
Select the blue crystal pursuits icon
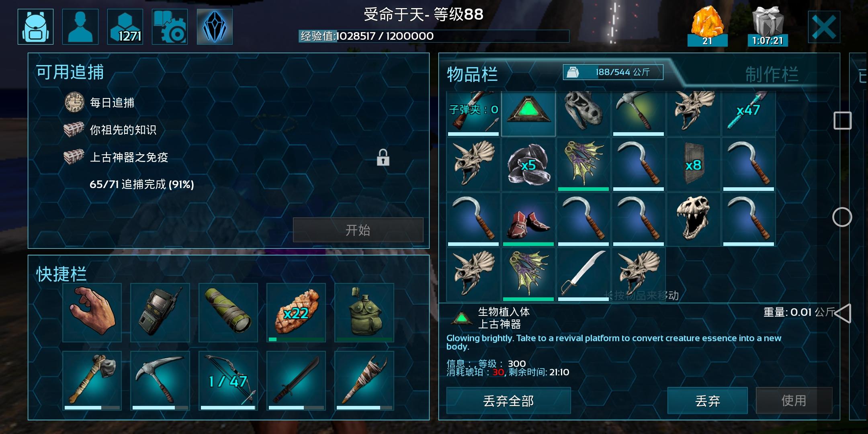[215, 27]
